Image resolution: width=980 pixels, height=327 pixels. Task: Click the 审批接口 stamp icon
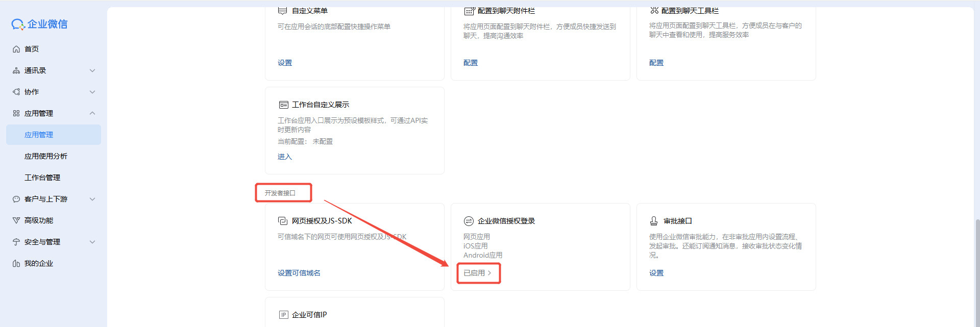654,221
